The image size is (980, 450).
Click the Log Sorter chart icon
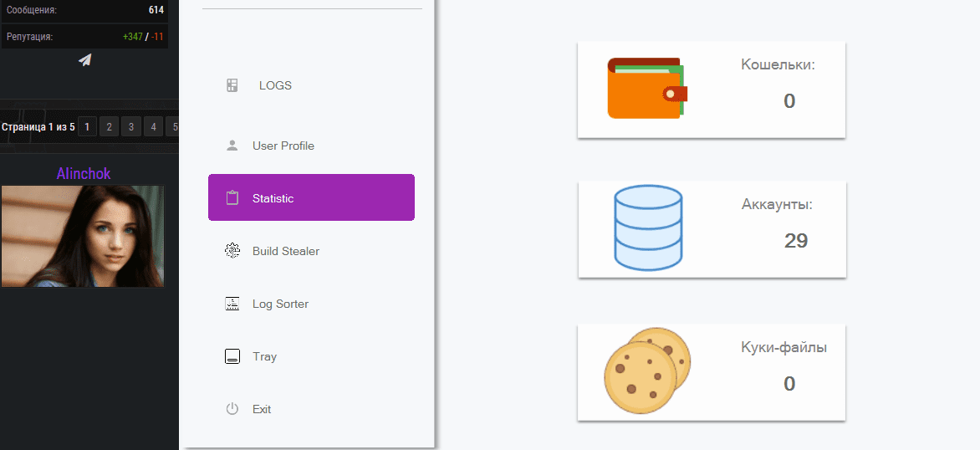coord(232,304)
